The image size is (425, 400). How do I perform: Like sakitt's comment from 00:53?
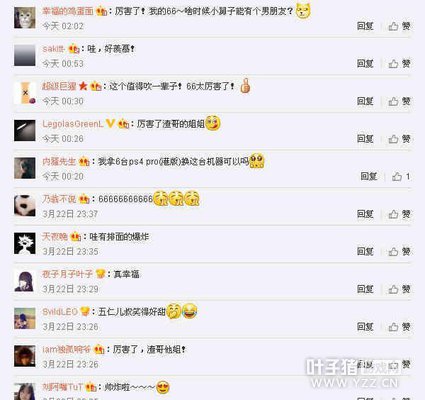399,63
